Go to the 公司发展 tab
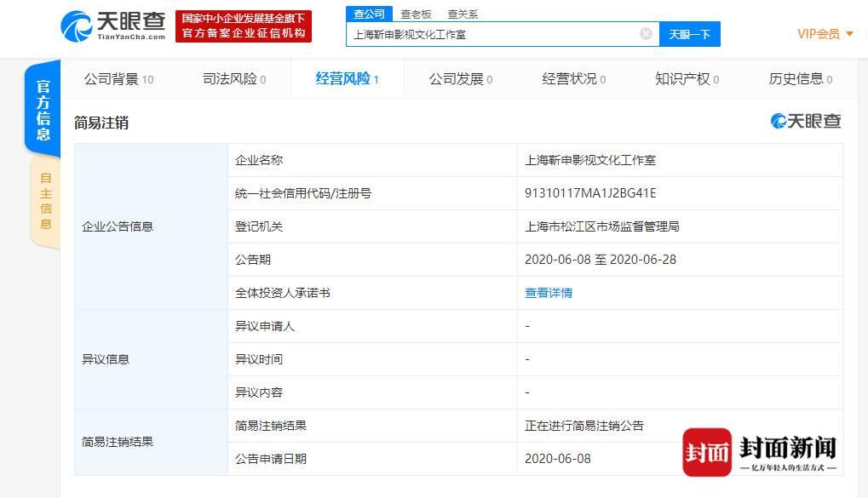Viewport: 868px width, 498px height. pos(461,79)
